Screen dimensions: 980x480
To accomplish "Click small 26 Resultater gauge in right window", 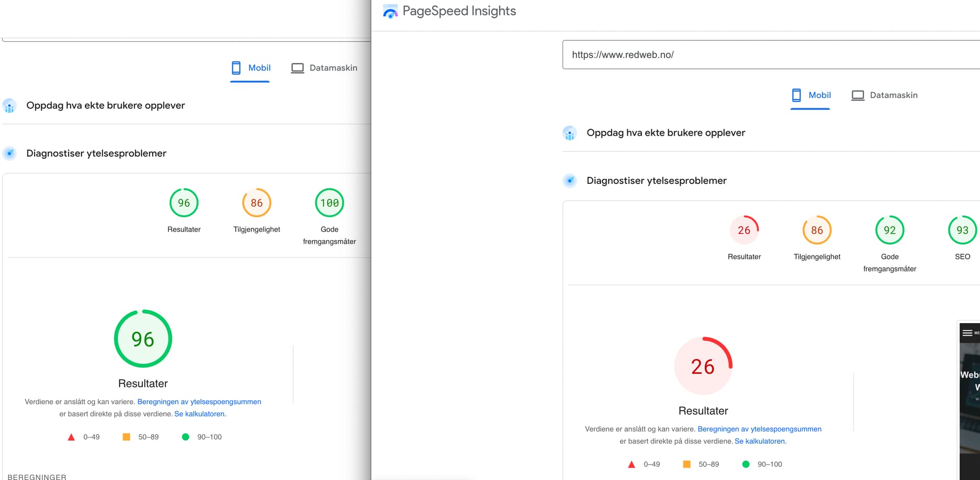I will 744,230.
